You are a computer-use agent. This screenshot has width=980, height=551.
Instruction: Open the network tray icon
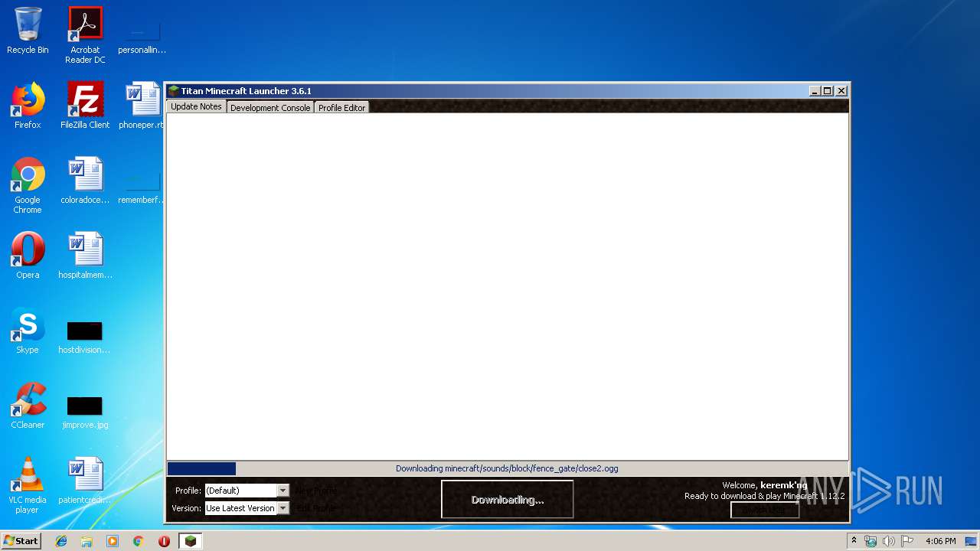pyautogui.click(x=871, y=541)
